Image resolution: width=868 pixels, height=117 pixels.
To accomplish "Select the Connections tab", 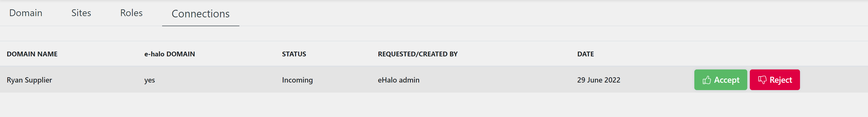I will click(201, 14).
